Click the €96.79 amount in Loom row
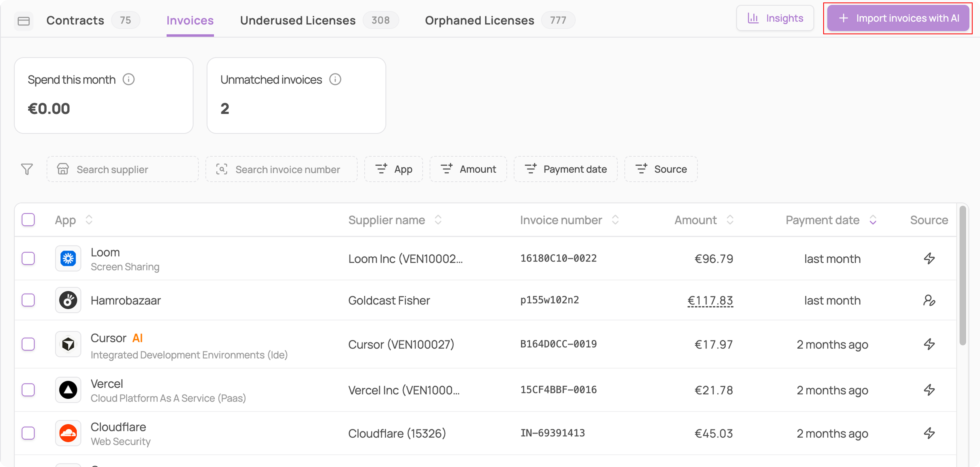Image resolution: width=980 pixels, height=467 pixels. pyautogui.click(x=714, y=259)
